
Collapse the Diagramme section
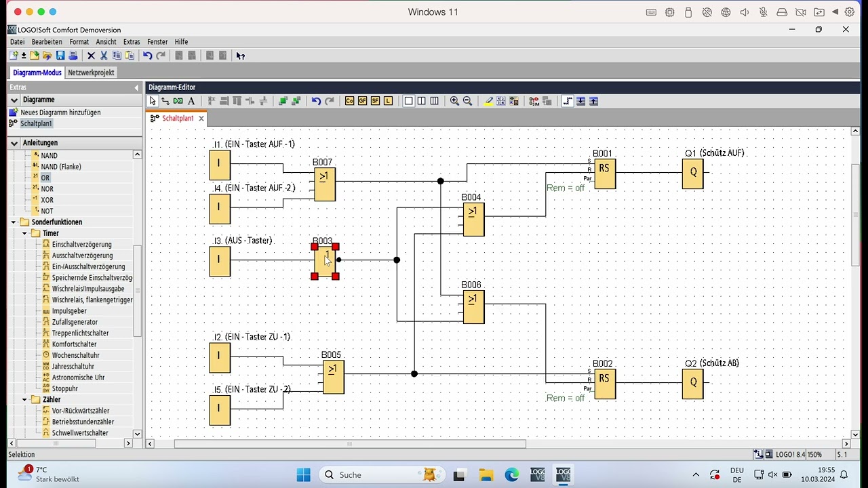(14, 100)
